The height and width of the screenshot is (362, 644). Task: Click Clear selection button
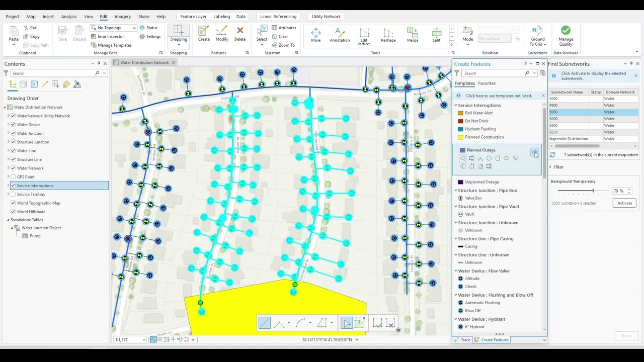280,37
